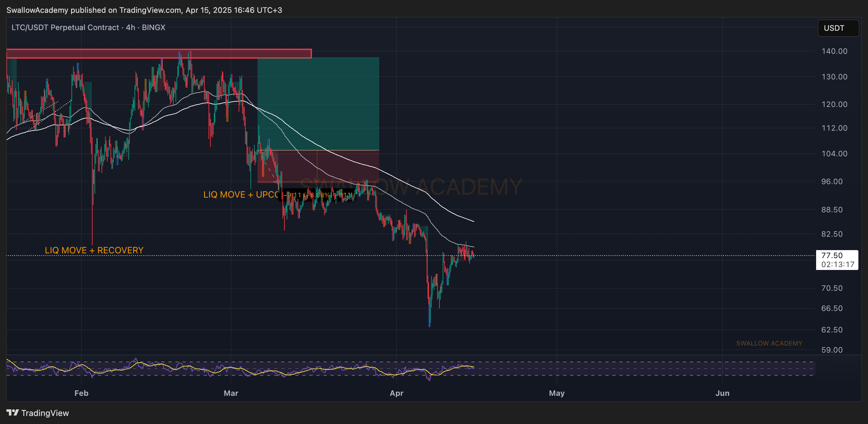Click the USDT currency button
868x424 pixels.
tap(838, 28)
